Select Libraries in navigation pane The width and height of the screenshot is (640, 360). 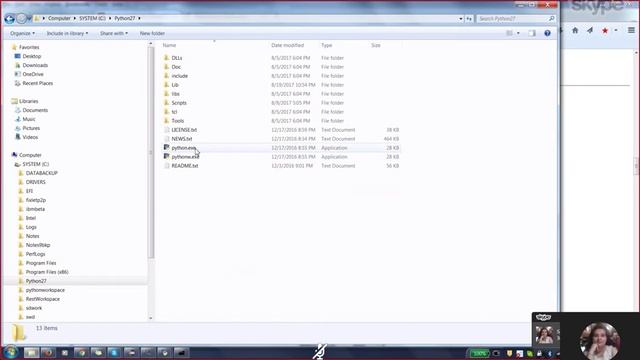pos(29,101)
